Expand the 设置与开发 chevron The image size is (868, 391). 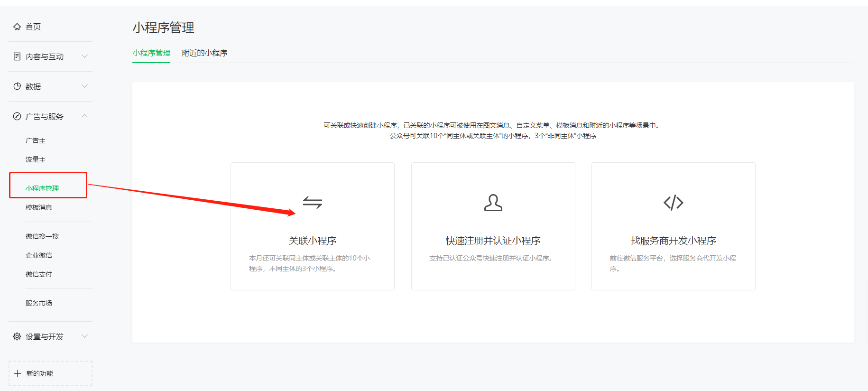pyautogui.click(x=85, y=336)
